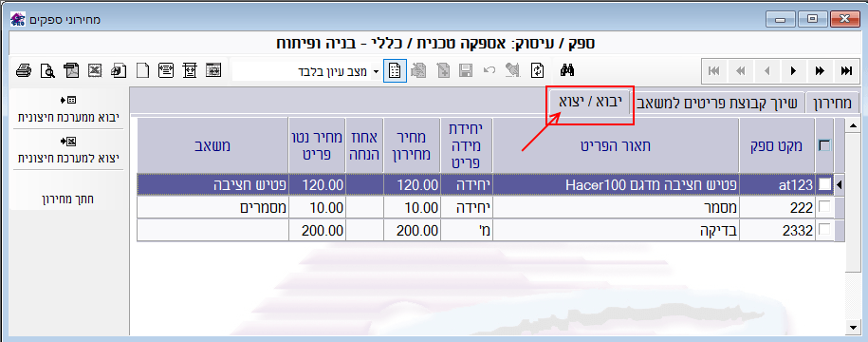The height and width of the screenshot is (342, 868).
Task: Tick the checkbox for row at123
Action: [824, 184]
